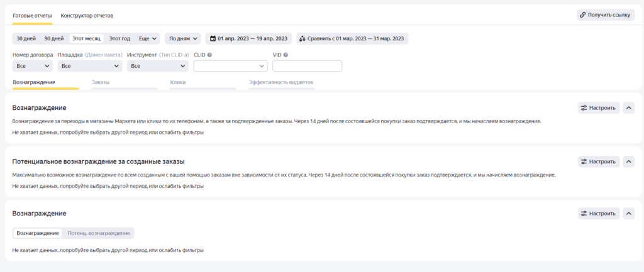
Task: Switch the bottom section toggle to Вознаграждение
Action: tap(38, 233)
